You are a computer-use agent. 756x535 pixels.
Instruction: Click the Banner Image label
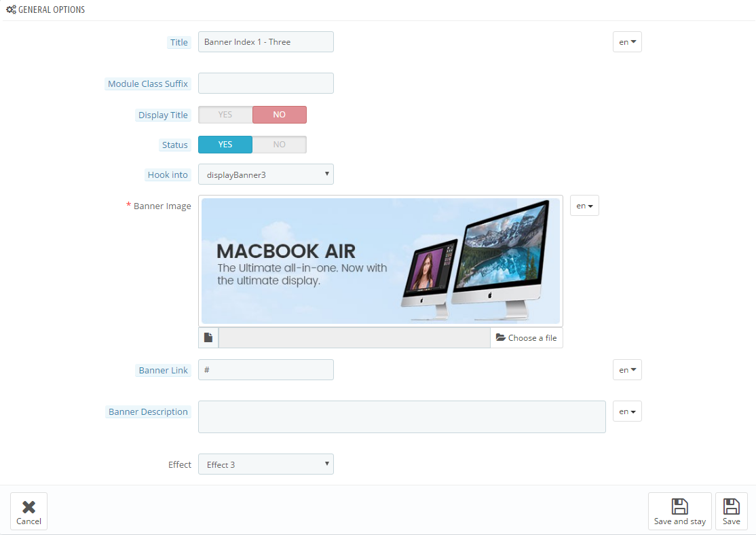pos(162,206)
